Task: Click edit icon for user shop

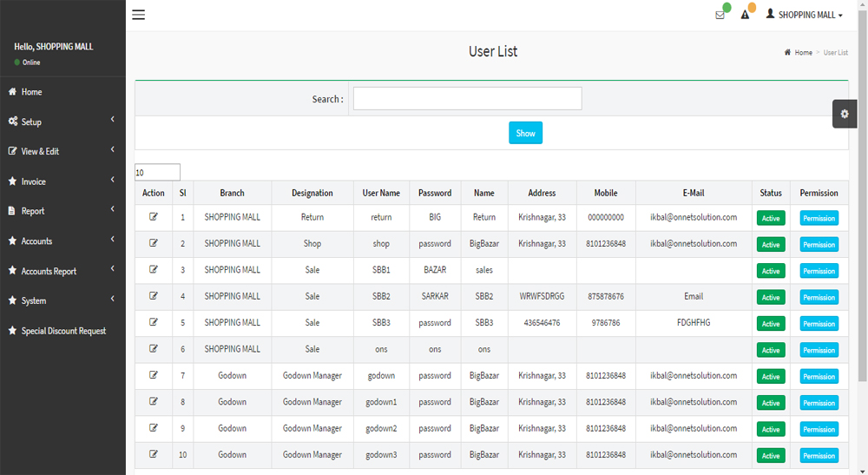Action: pos(154,243)
